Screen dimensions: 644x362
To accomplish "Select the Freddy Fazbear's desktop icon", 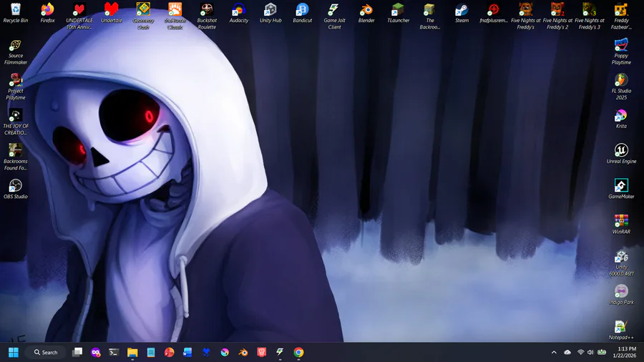I will point(621,16).
